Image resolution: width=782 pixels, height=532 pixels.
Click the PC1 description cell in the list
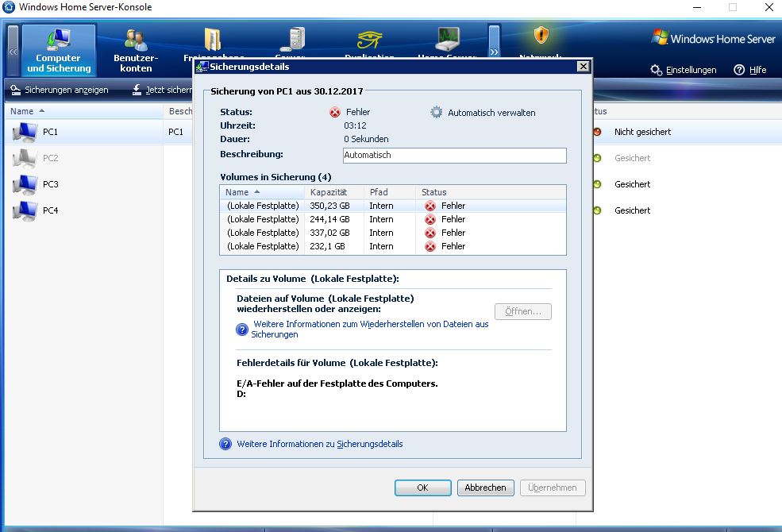pos(175,132)
